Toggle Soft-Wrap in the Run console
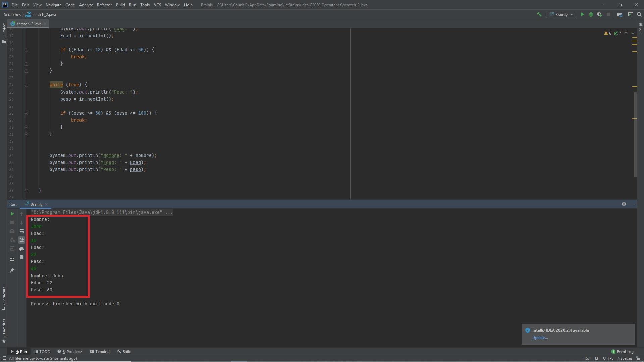644x362 pixels. pyautogui.click(x=22, y=231)
